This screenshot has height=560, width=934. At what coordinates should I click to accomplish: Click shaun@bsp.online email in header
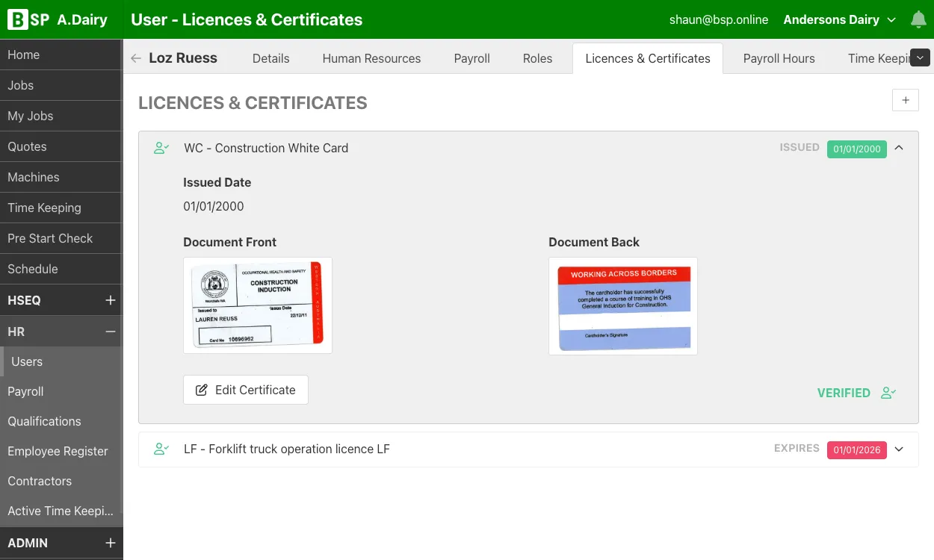click(x=719, y=20)
